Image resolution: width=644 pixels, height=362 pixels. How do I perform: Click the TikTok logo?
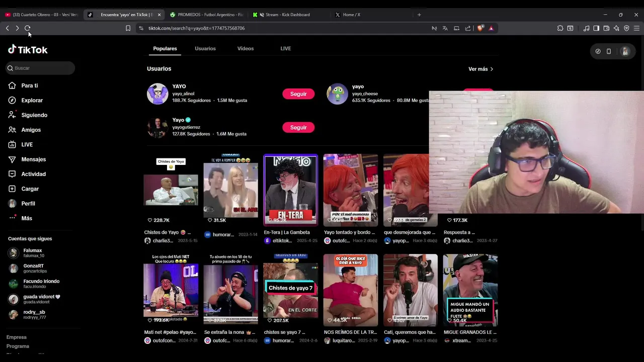[28, 49]
